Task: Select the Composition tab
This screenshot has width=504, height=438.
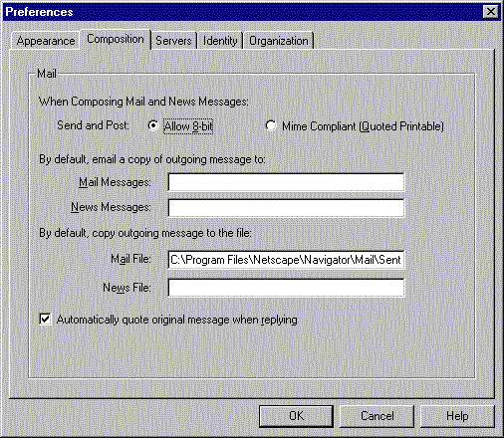Action: point(116,39)
